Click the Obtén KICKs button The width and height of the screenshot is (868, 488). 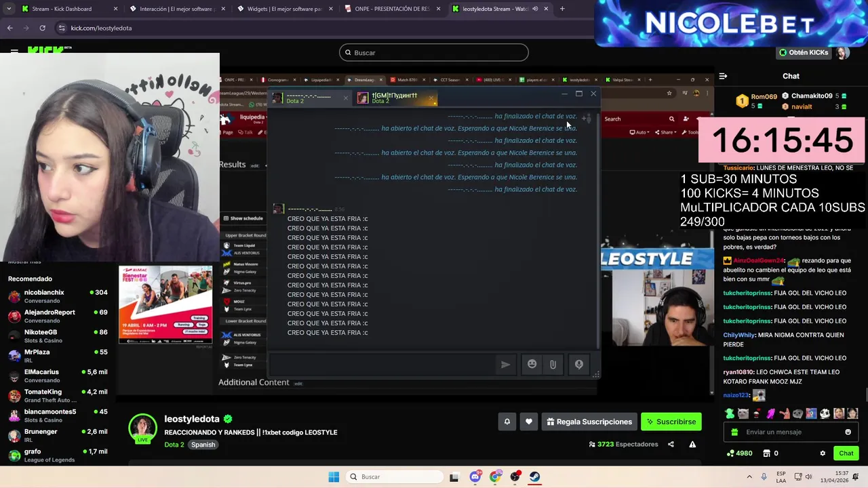[804, 52]
